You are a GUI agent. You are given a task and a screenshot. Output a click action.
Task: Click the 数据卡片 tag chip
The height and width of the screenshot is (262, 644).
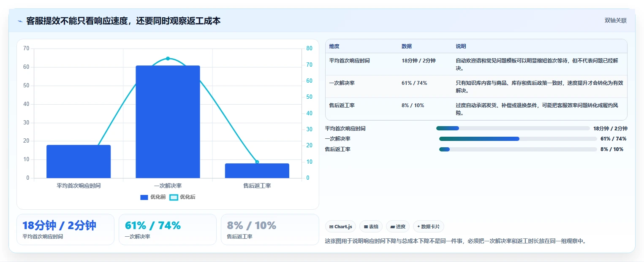click(x=428, y=227)
